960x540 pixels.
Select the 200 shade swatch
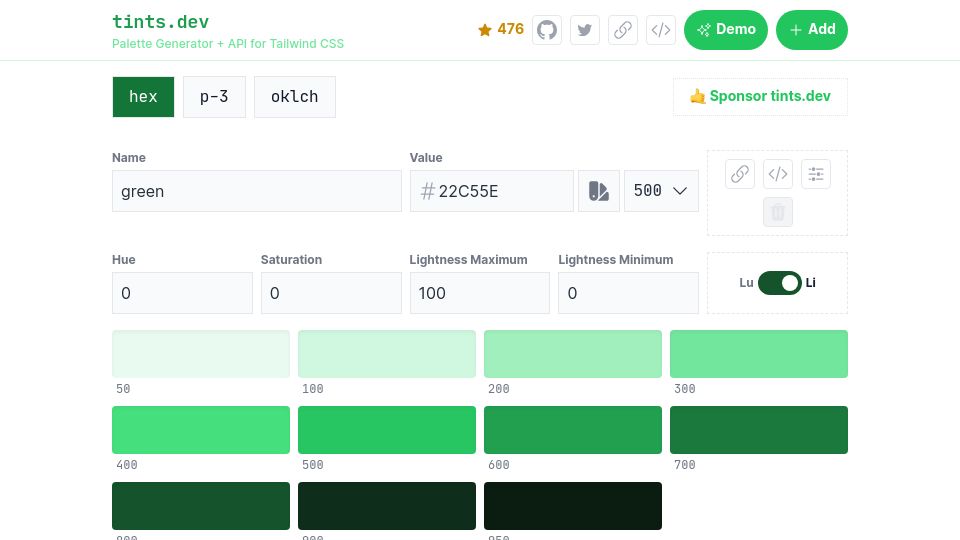[573, 354]
